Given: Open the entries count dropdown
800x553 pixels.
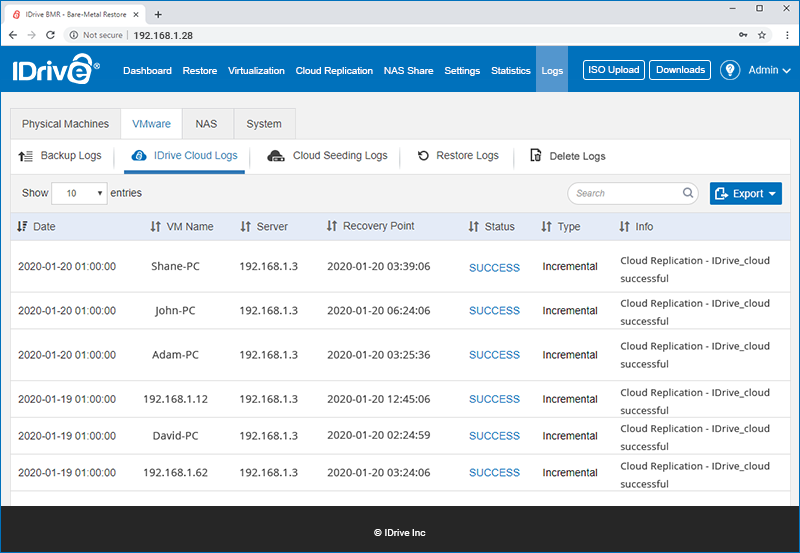Looking at the screenshot, I should pyautogui.click(x=79, y=193).
